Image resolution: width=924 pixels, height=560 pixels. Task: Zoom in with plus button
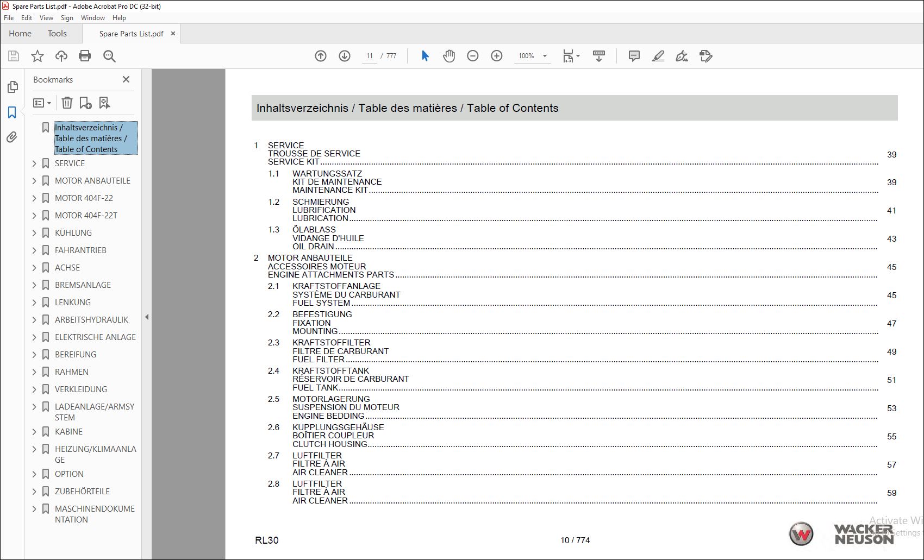pos(497,56)
